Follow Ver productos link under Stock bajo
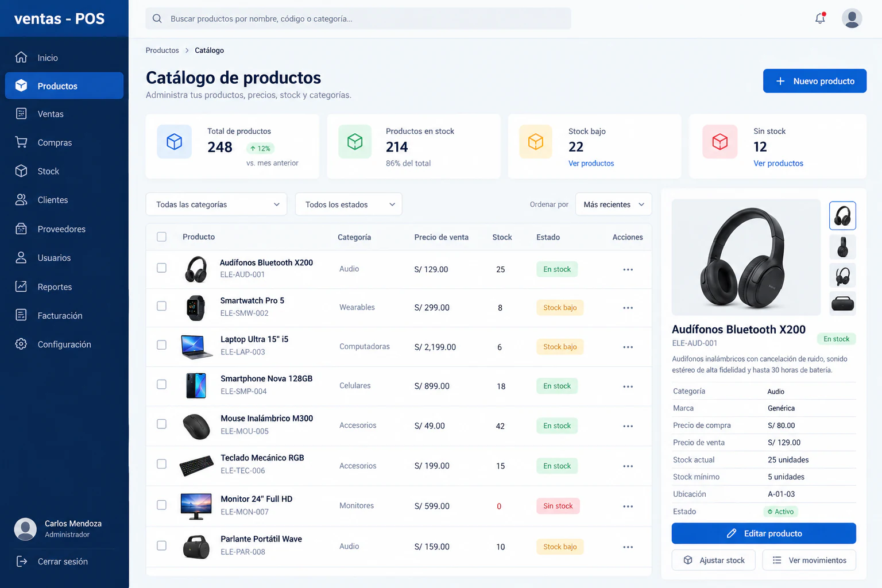This screenshot has width=882, height=588. [591, 164]
